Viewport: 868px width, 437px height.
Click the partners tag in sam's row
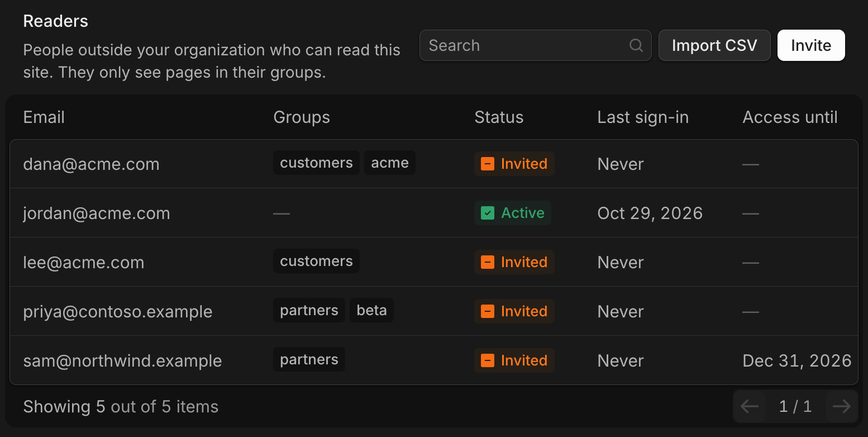pos(309,359)
